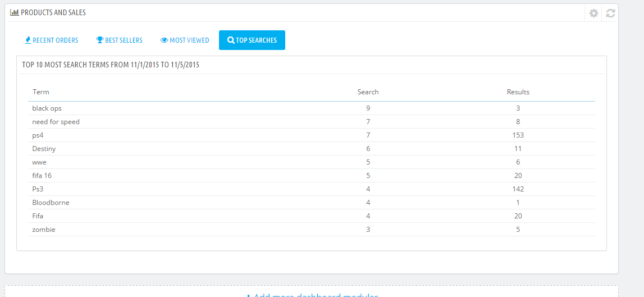The height and width of the screenshot is (297, 644).
Task: Click the results value 142 for Ps3
Action: 518,189
